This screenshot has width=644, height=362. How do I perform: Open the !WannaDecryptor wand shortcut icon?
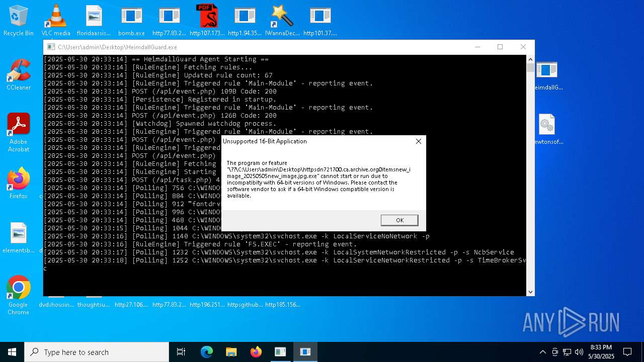pos(282,20)
